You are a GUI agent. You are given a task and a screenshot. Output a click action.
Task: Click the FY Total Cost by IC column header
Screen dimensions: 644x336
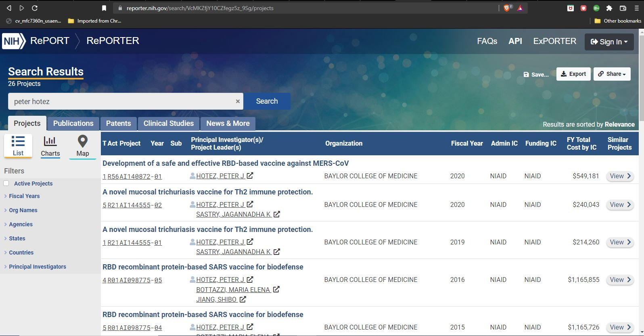[x=581, y=144]
